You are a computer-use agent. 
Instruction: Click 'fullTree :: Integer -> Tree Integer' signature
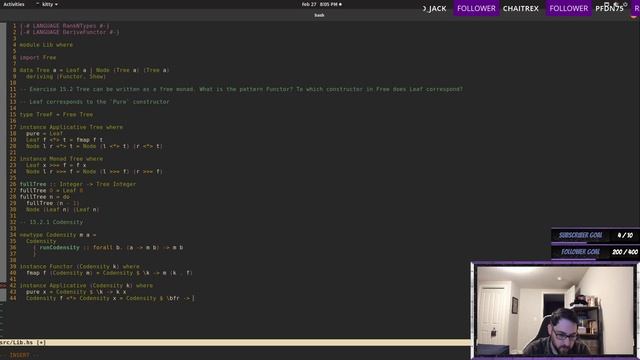click(78, 184)
